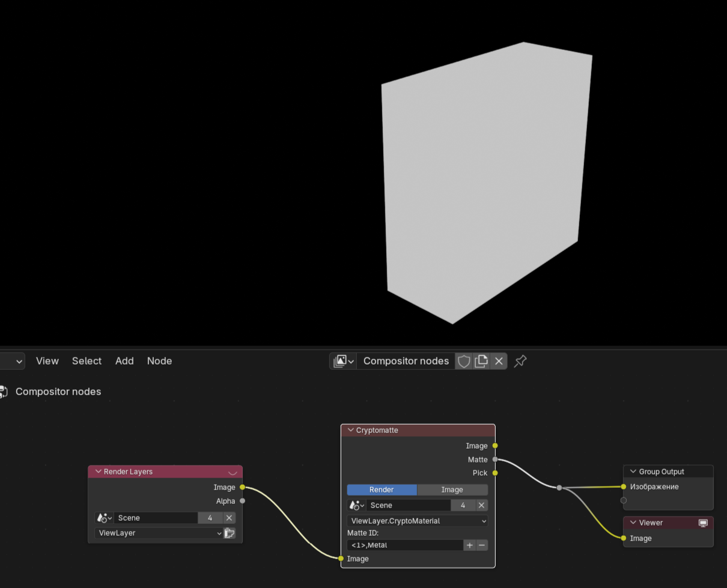Clear the scene in Cryptomatte node
This screenshot has height=588, width=727.
pos(481,505)
